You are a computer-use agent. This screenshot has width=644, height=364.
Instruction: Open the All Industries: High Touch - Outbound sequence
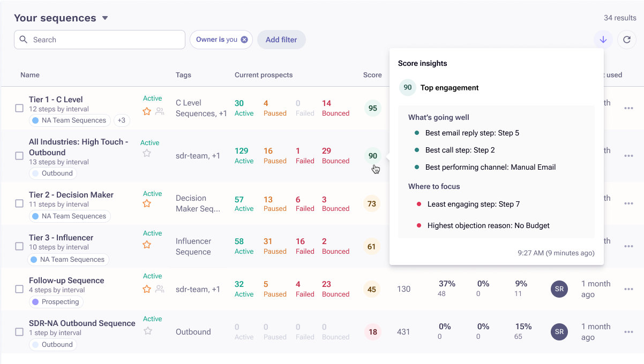point(79,147)
